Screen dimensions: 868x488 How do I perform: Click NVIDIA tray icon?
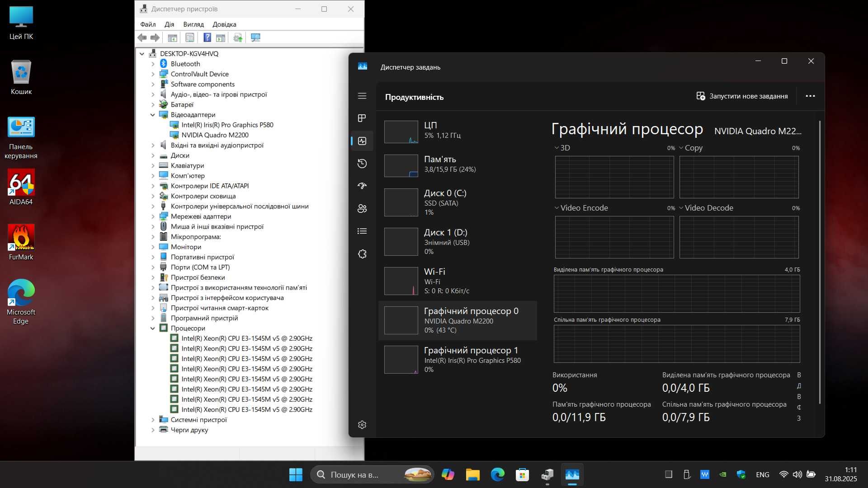tap(723, 474)
